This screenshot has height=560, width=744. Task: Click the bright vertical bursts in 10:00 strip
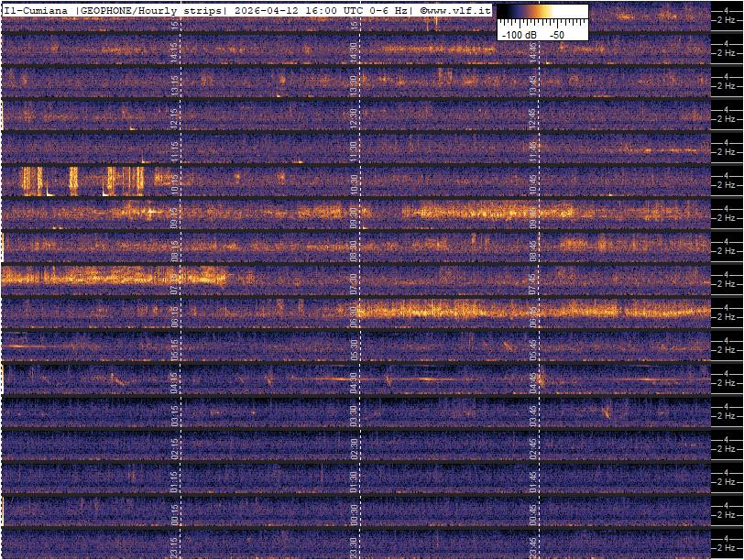82,180
